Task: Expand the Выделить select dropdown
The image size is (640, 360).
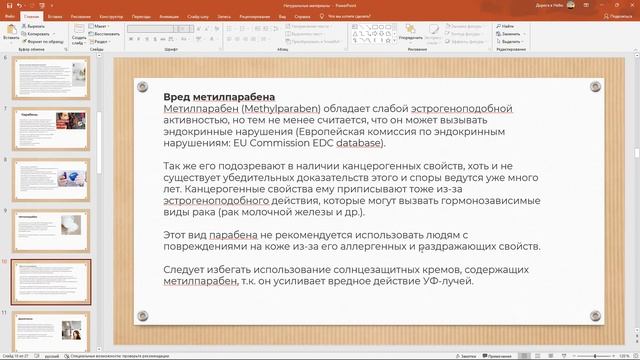Action: [510, 42]
